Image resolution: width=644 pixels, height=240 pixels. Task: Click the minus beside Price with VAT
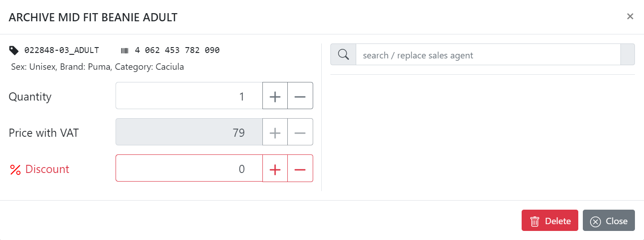click(x=300, y=132)
